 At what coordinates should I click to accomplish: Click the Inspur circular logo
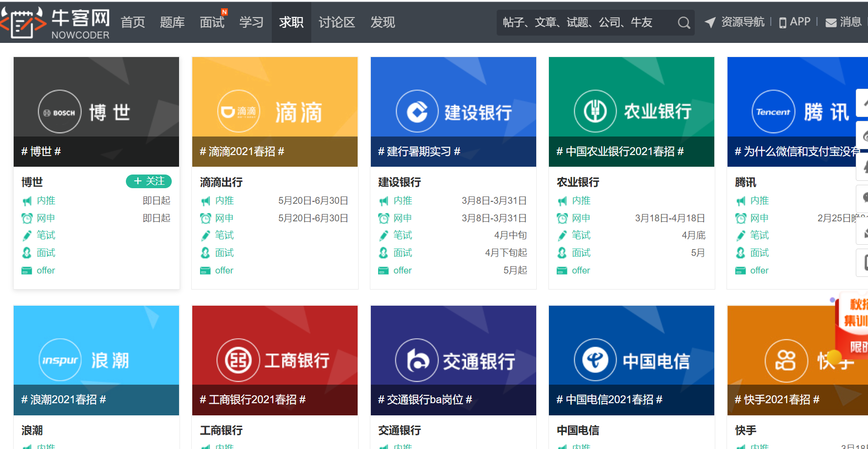60,360
